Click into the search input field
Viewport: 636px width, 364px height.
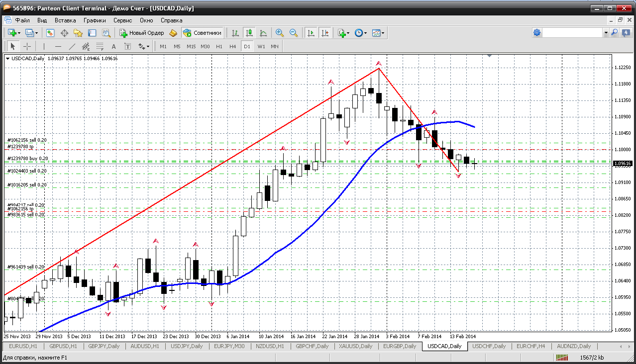coord(572,32)
